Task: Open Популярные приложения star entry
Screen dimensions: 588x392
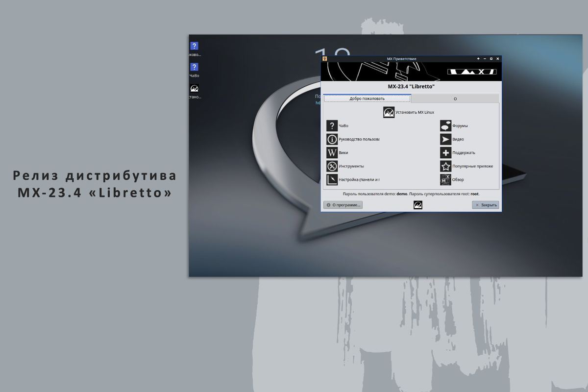Action: (466, 166)
